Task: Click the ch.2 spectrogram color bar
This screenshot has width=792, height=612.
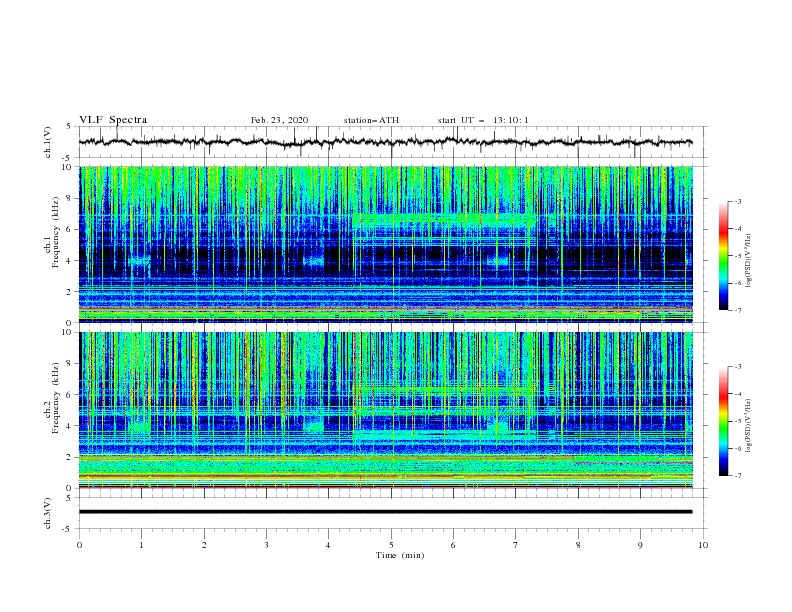Action: click(723, 421)
